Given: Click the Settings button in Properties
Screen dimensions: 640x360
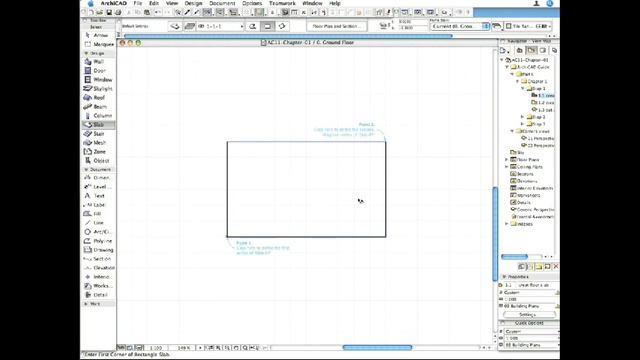Looking at the screenshot, I should pyautogui.click(x=529, y=315).
